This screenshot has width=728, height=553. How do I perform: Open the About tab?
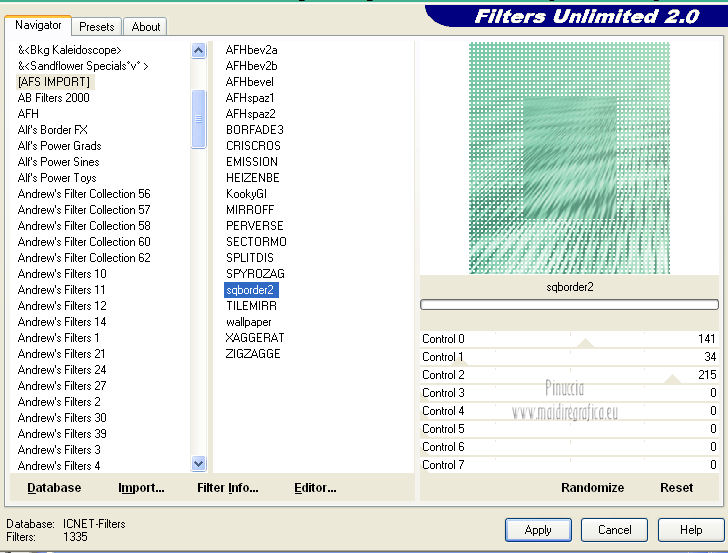145,27
